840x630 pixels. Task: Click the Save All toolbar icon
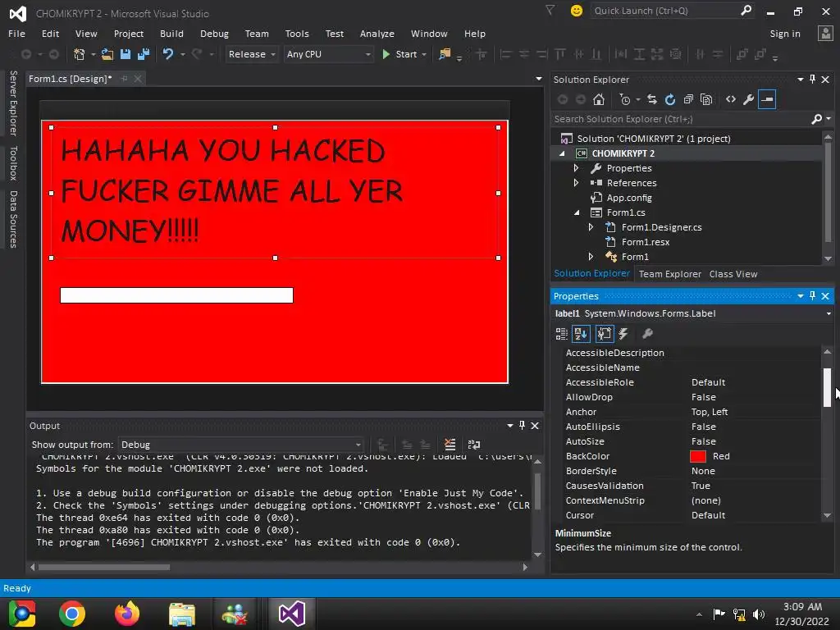click(x=144, y=54)
